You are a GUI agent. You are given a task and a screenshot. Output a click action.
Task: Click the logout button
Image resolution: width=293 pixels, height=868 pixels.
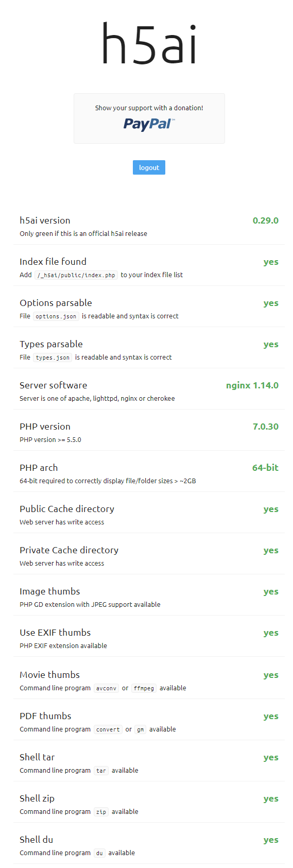pyautogui.click(x=149, y=167)
